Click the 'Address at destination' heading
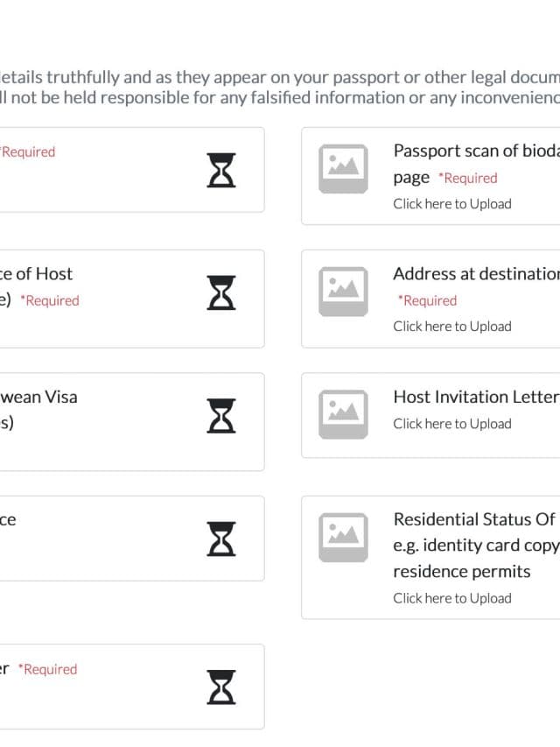 (475, 273)
